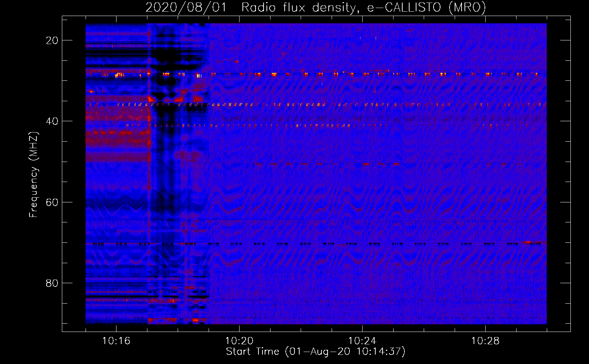Click the frequency tick label '40'

52,121
